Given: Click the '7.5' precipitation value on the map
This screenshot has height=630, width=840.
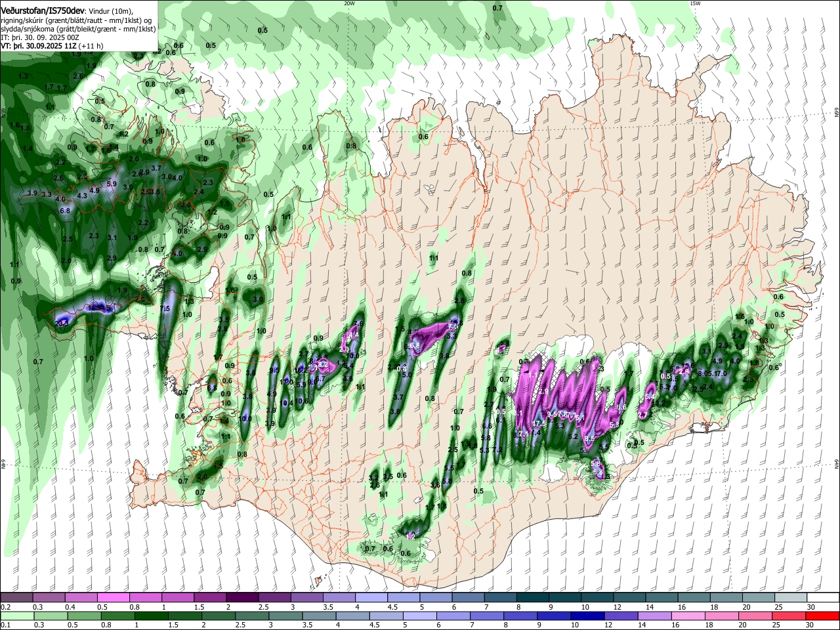Looking at the screenshot, I should 165,308.
